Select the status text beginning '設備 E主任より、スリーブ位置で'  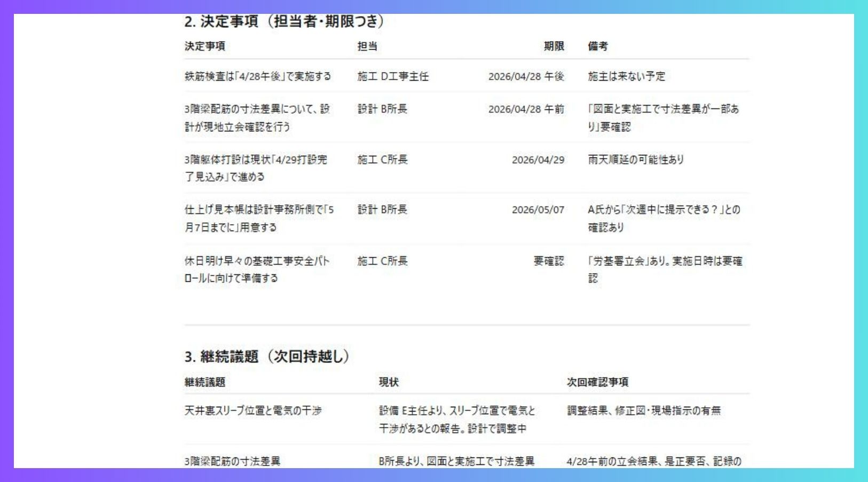(x=457, y=420)
